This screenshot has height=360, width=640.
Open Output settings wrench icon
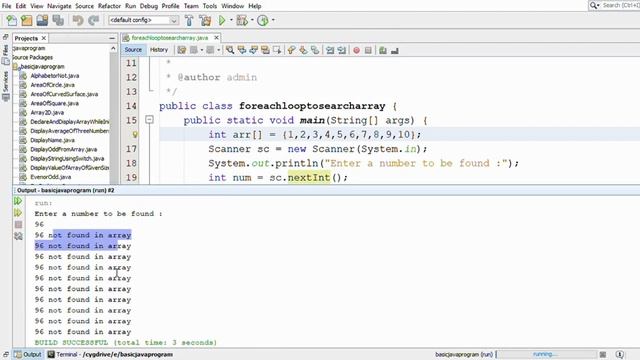click(18, 236)
